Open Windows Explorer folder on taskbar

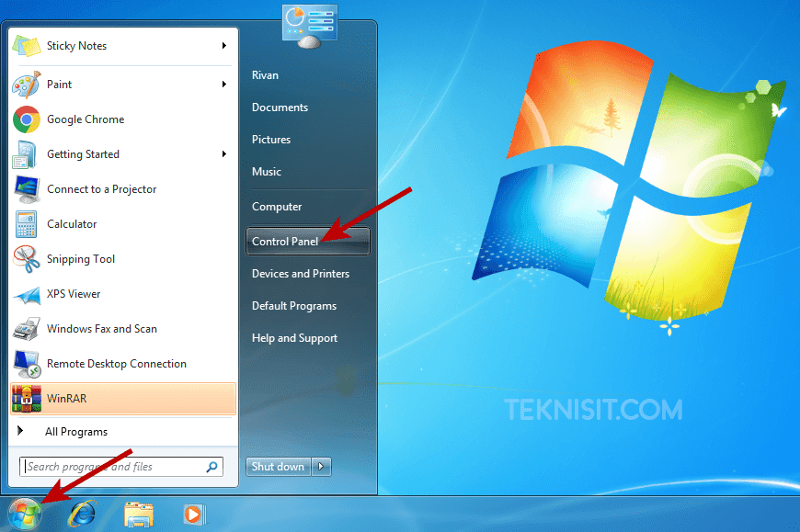[x=139, y=515]
